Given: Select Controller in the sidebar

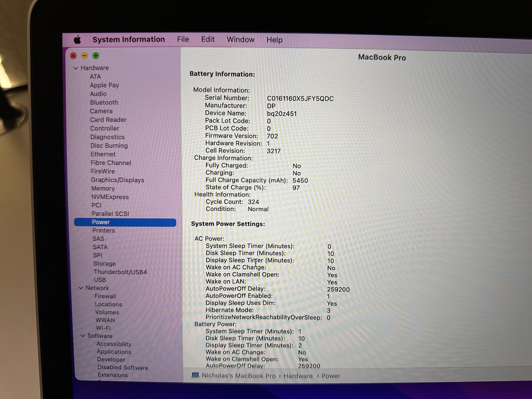Looking at the screenshot, I should (x=105, y=128).
